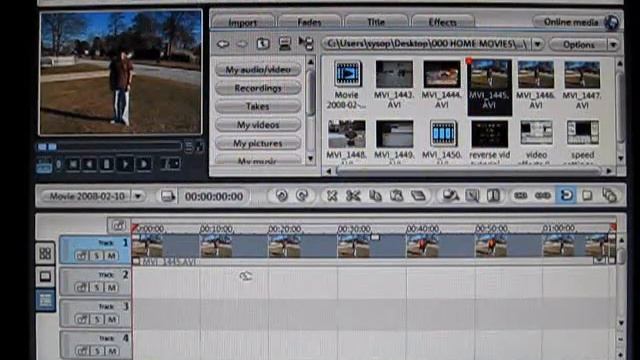Click the marquee-arrow icon in the editing toolbar
The width and height of the screenshot is (640, 360).
click(472, 196)
